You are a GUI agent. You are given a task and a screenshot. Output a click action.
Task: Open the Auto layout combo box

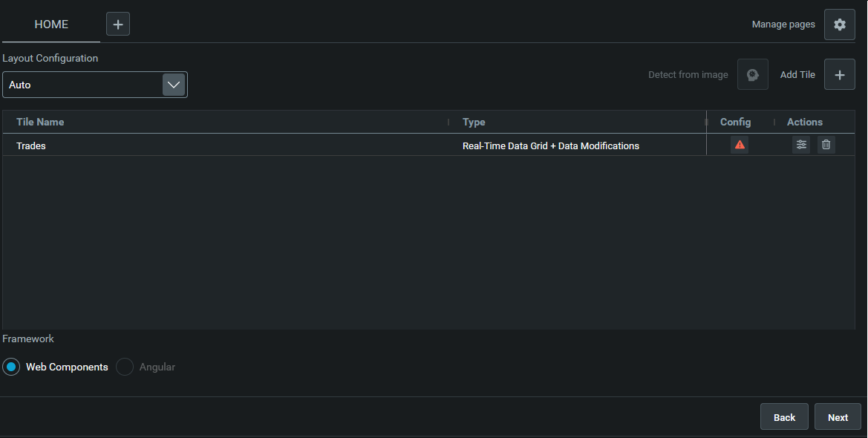click(94, 85)
